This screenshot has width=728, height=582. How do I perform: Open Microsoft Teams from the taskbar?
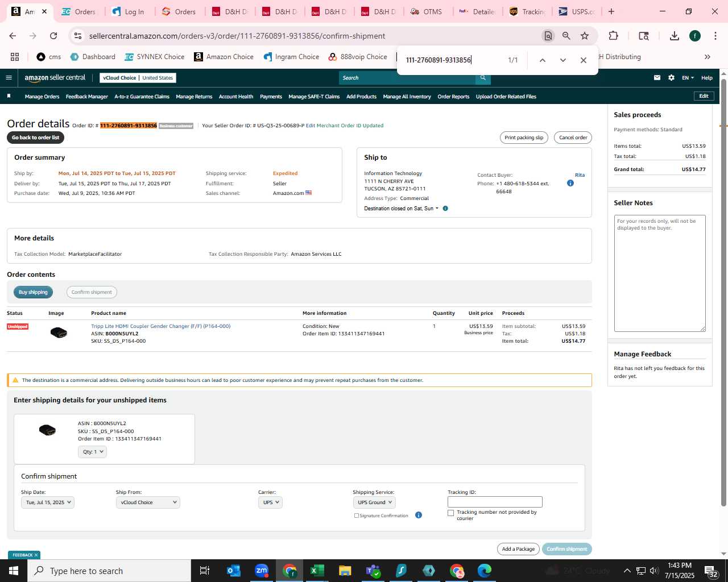point(373,571)
